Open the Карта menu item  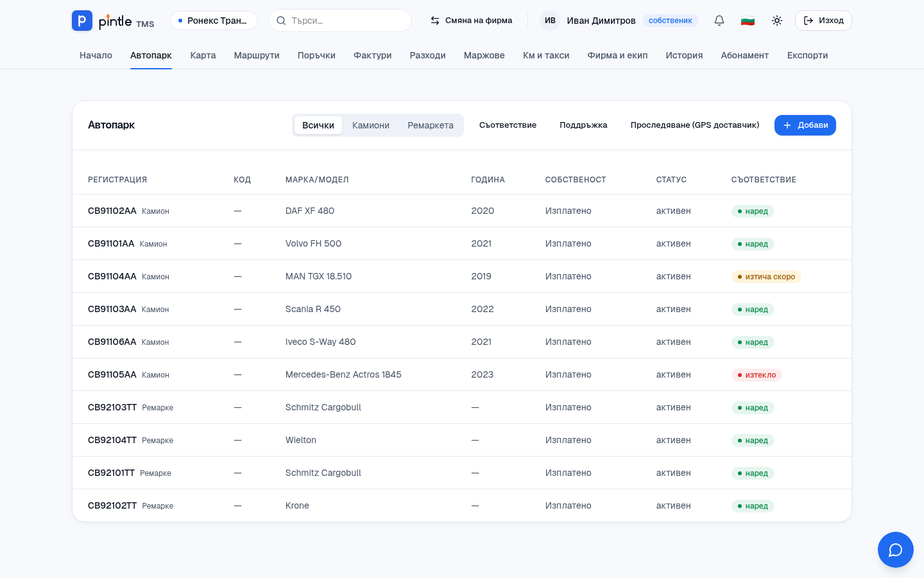[203, 55]
